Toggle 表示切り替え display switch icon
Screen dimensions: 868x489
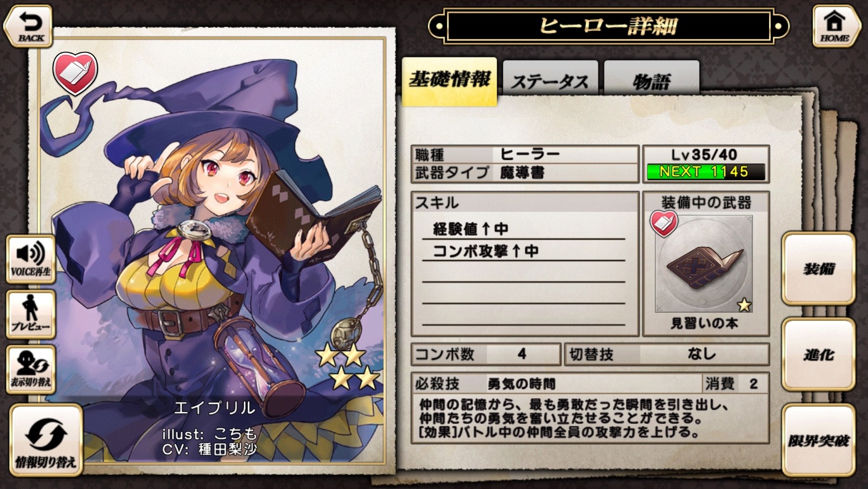pyautogui.click(x=31, y=370)
